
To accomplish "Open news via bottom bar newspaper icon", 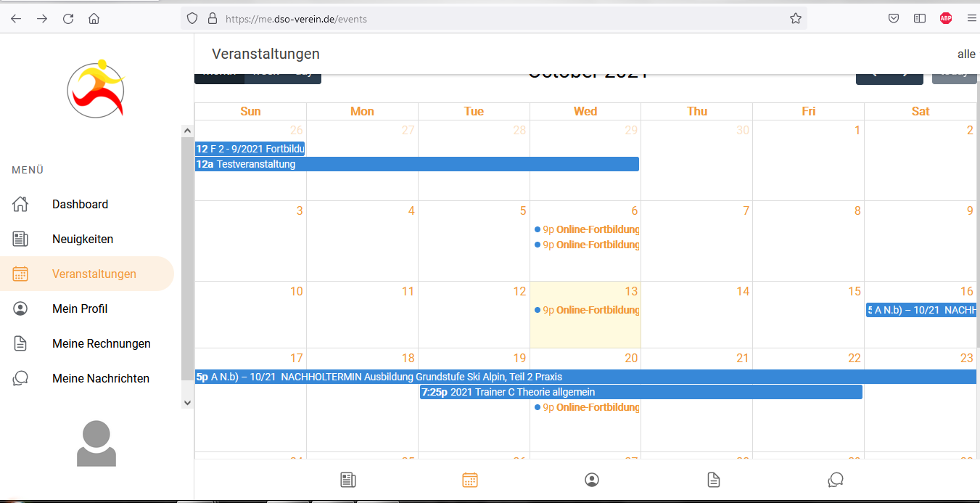I will pyautogui.click(x=348, y=480).
